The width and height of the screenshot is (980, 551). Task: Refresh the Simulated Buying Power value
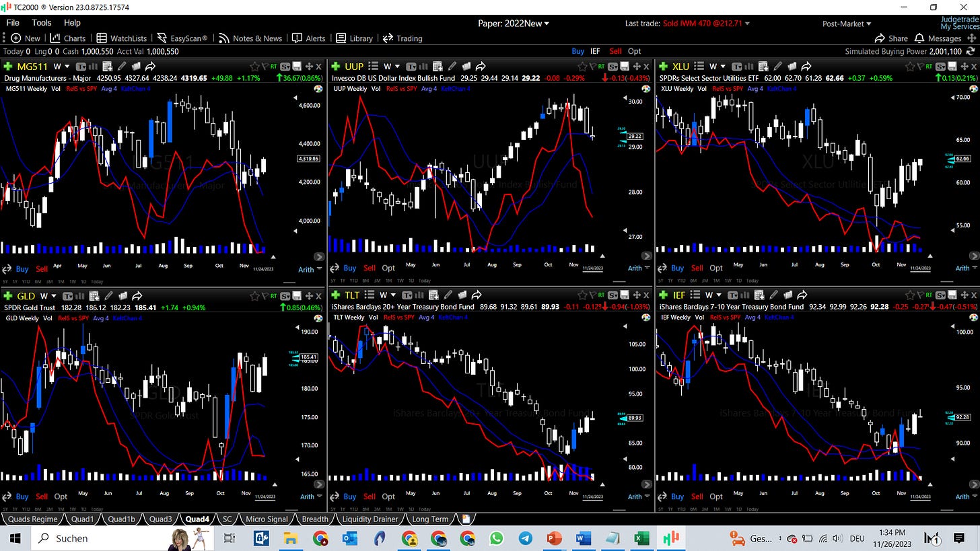(972, 51)
